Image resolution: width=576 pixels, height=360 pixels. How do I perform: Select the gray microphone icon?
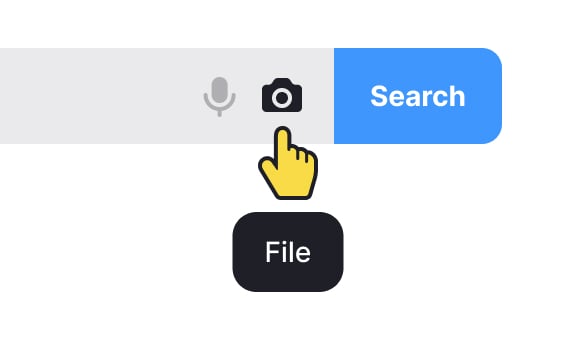pyautogui.click(x=220, y=96)
